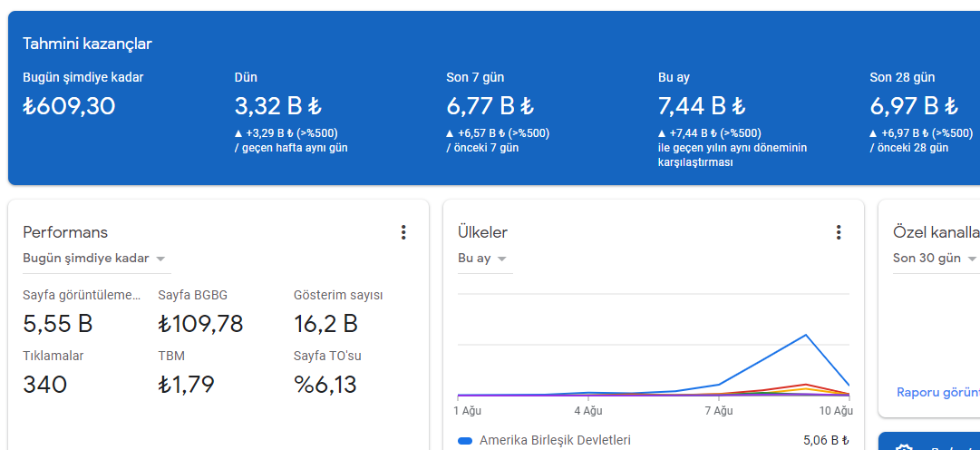Click today's earnings ₺609,30
The height and width of the screenshot is (450, 980).
(x=70, y=106)
